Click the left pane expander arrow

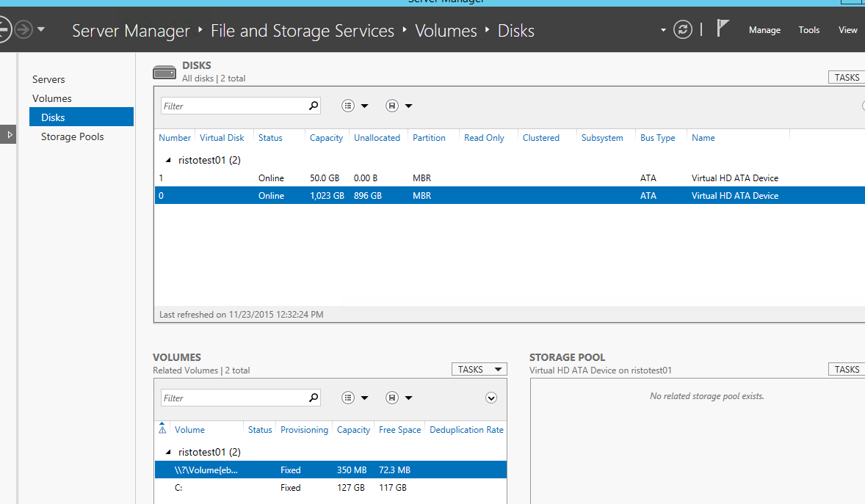click(9, 134)
